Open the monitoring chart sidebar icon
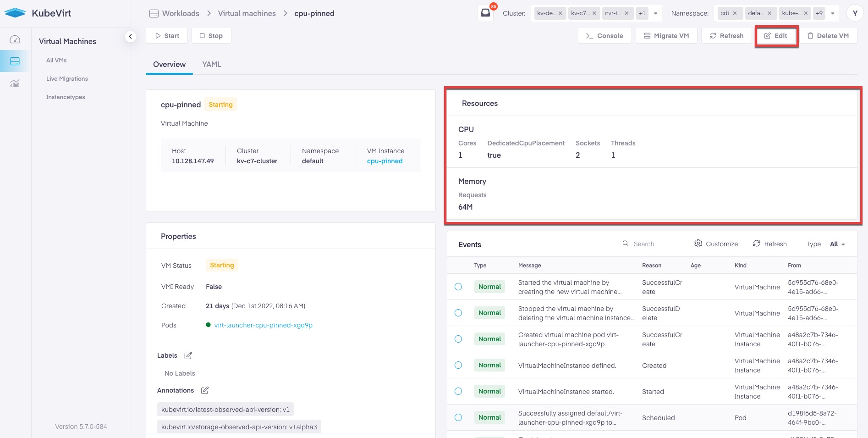Screen dimensions: 868x438 [15, 83]
